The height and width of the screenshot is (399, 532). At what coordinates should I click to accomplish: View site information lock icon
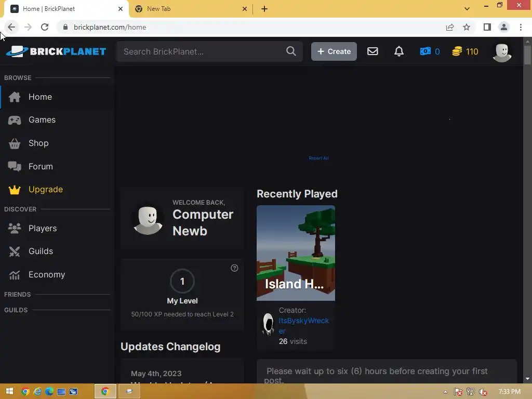[65, 27]
